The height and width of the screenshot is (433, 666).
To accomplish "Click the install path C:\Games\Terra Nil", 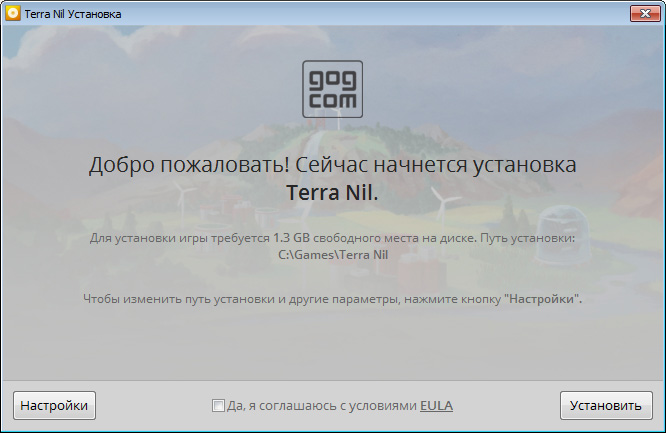I will [333, 255].
